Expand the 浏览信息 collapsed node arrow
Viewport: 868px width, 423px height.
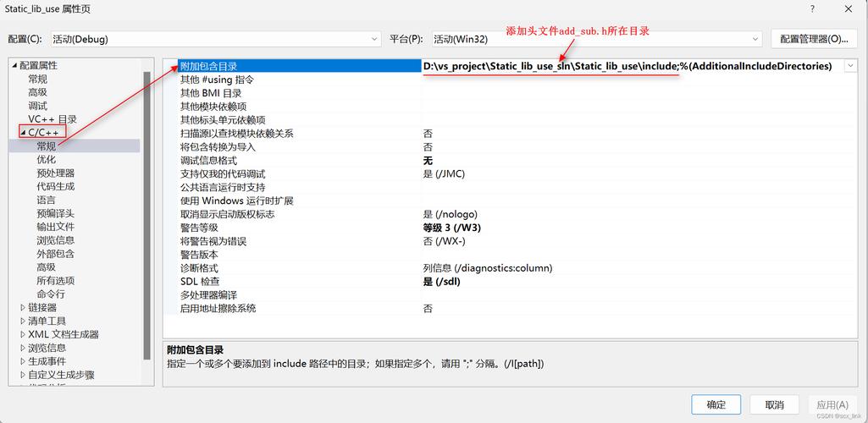(x=23, y=348)
